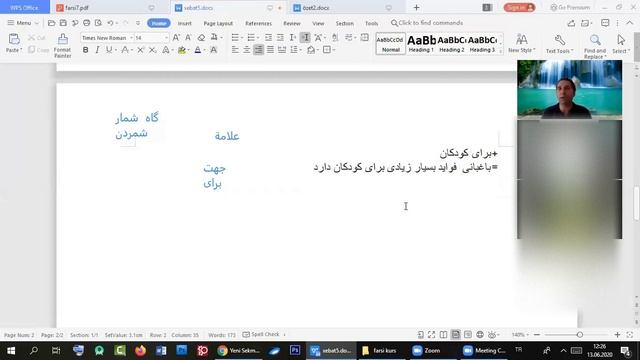Click Go Premium
This screenshot has height=360, width=640.
(570, 7)
